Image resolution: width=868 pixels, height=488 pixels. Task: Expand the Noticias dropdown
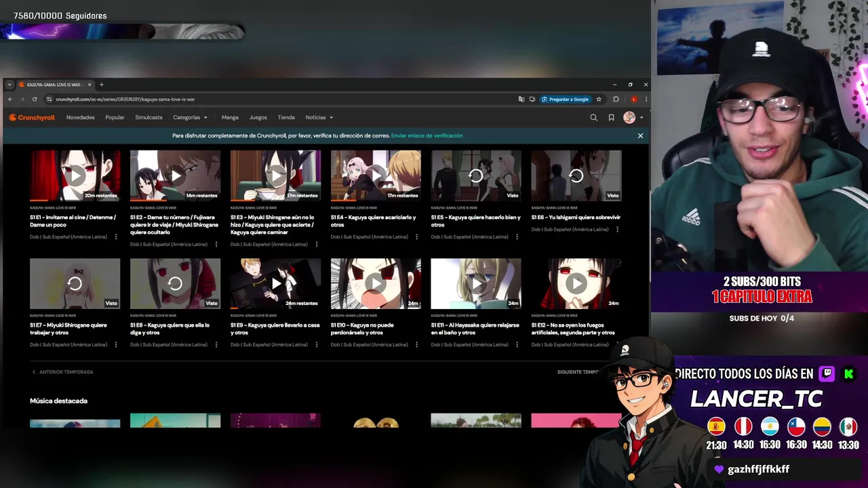(x=319, y=117)
